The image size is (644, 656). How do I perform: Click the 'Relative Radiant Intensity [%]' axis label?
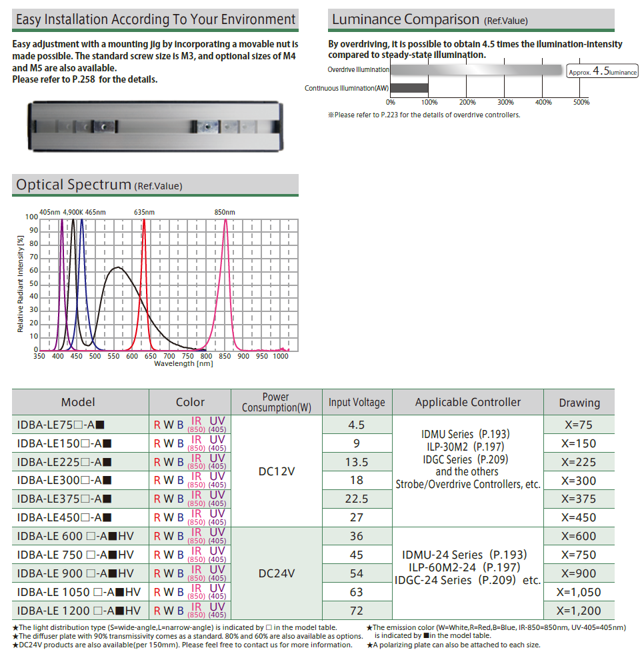[20, 284]
